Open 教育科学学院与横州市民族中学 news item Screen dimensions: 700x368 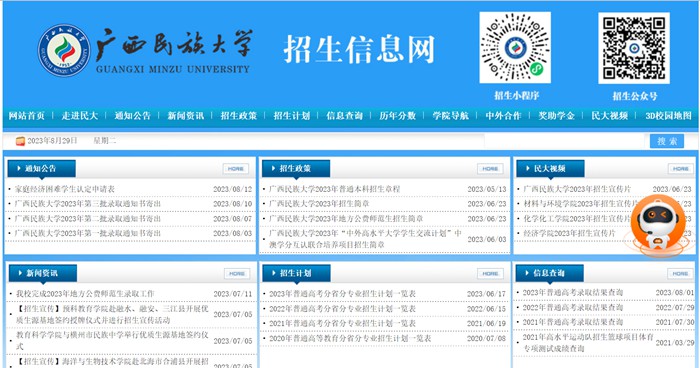112,340
